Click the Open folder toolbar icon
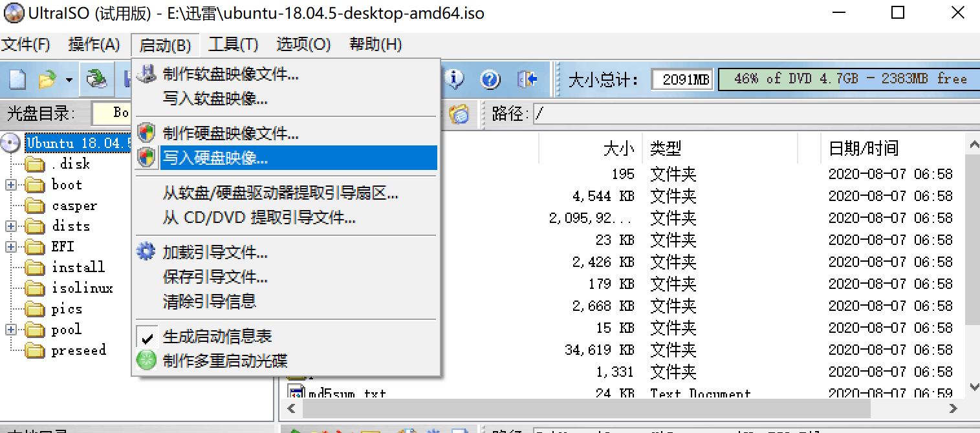This screenshot has height=433, width=980. [x=47, y=79]
